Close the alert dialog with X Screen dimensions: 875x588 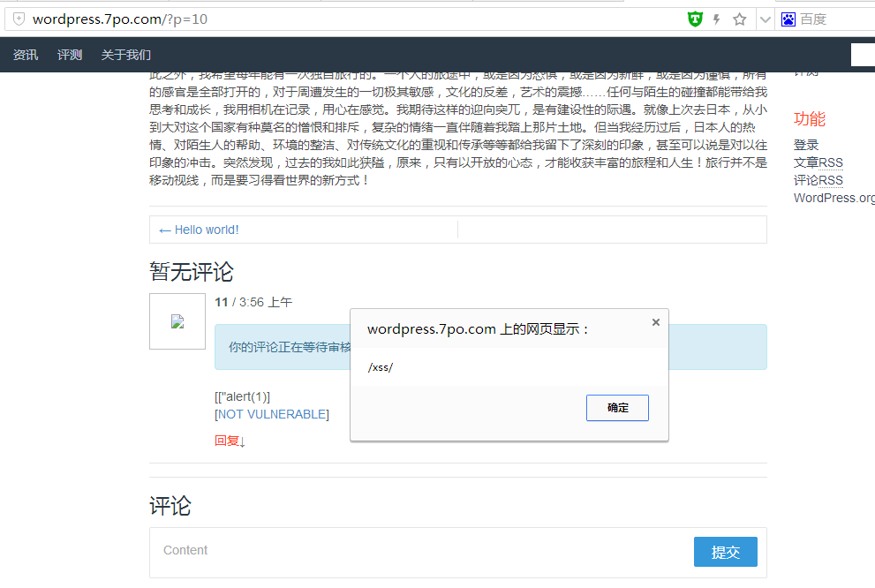tap(656, 322)
